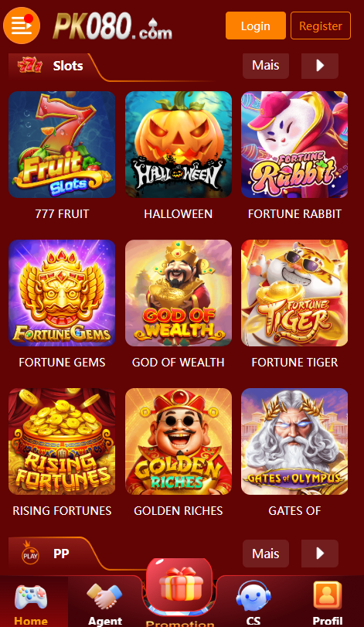Viewport: 364px width, 627px height.
Task: Open the Golden Riches game tile
Action: 179,441
